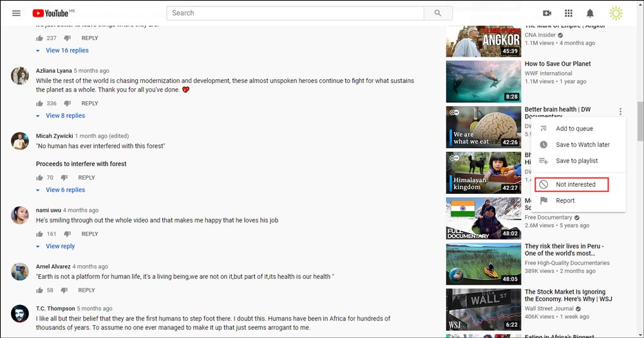Select Save to playlist

pyautogui.click(x=578, y=160)
